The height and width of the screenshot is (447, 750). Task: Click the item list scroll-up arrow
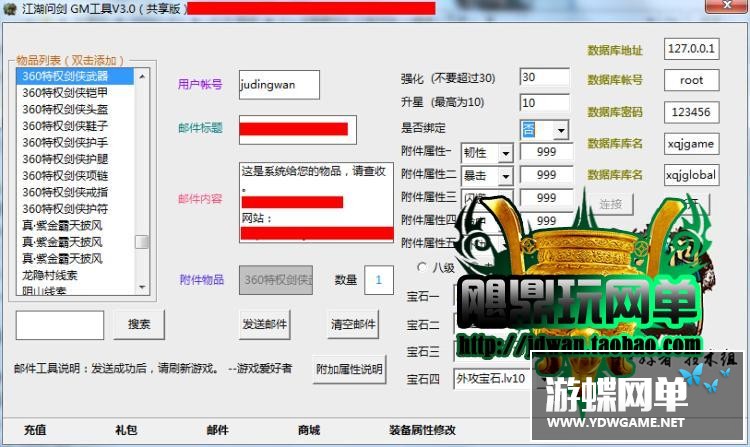142,76
